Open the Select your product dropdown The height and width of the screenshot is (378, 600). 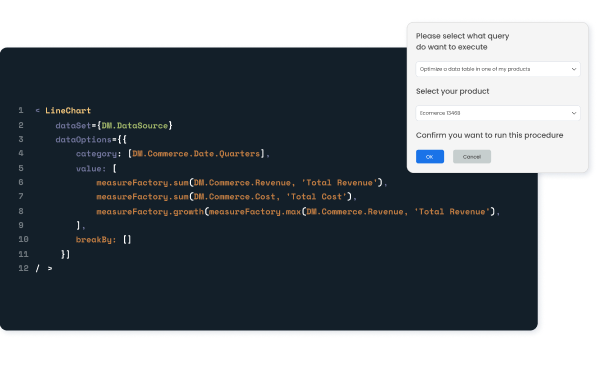(x=498, y=113)
